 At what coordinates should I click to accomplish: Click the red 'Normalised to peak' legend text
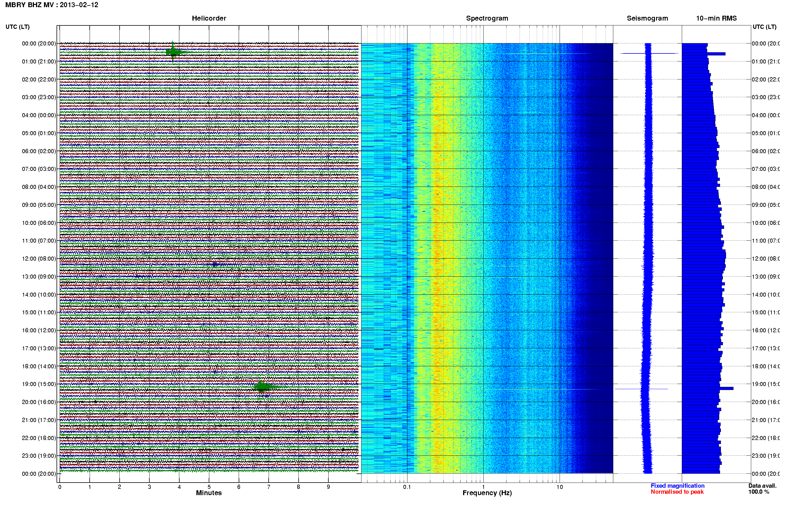point(677,492)
